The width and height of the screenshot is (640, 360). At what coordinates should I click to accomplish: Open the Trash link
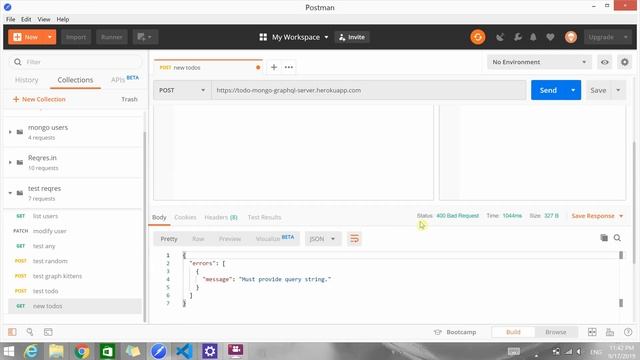pos(129,99)
